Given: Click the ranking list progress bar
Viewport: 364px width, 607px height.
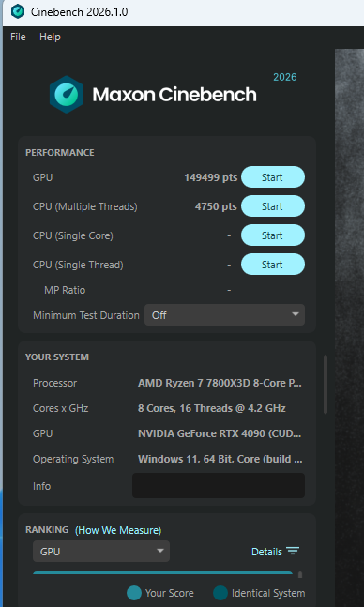Looking at the screenshot, I should pos(162,572).
